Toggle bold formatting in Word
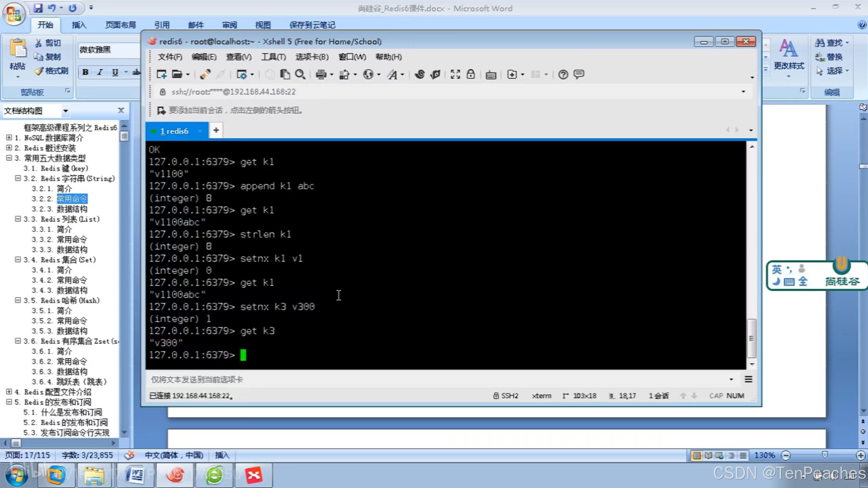This screenshot has height=488, width=868. (85, 72)
